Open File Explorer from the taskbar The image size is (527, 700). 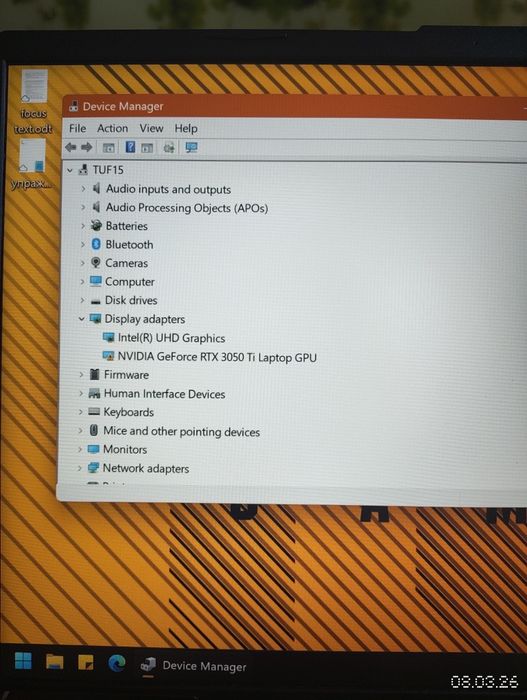click(55, 661)
